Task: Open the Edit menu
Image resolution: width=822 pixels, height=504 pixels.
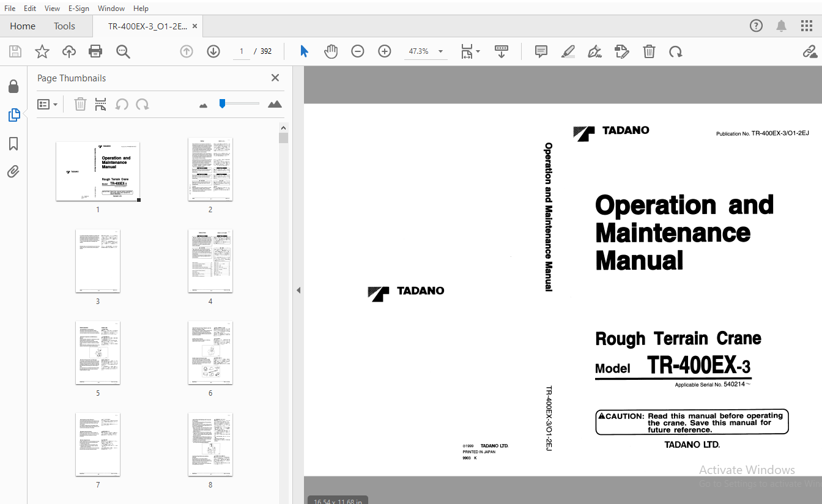Action: click(30, 9)
